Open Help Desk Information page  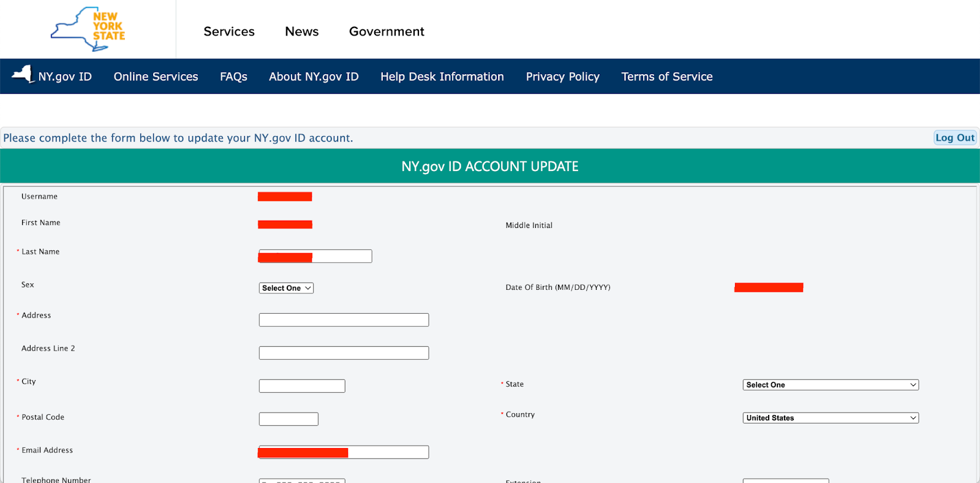click(x=442, y=77)
